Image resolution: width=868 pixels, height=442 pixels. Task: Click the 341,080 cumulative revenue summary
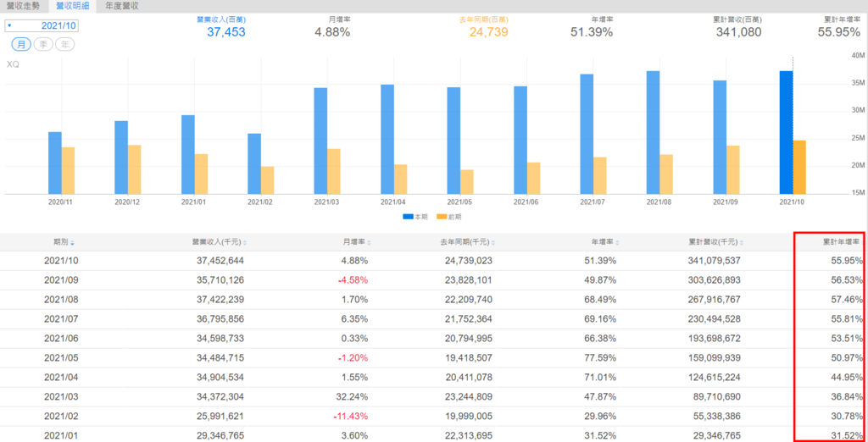click(x=738, y=32)
